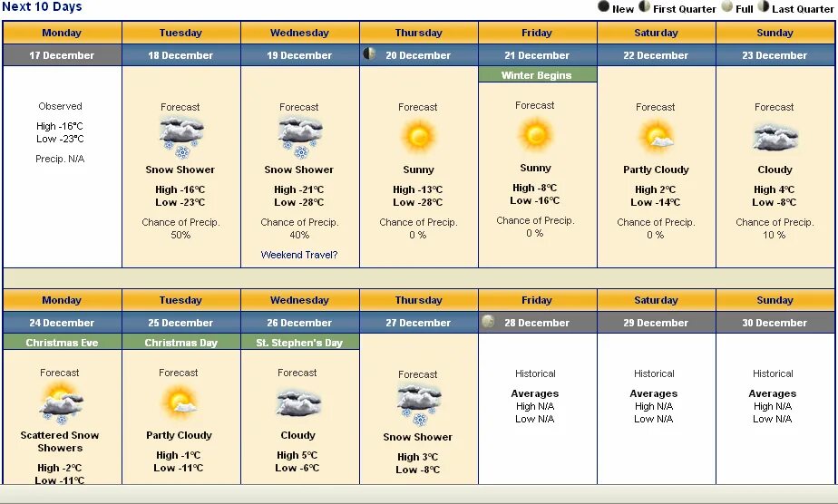Click Cloudy condition text on 23 December
Screen dimensions: 838x504
pos(775,170)
